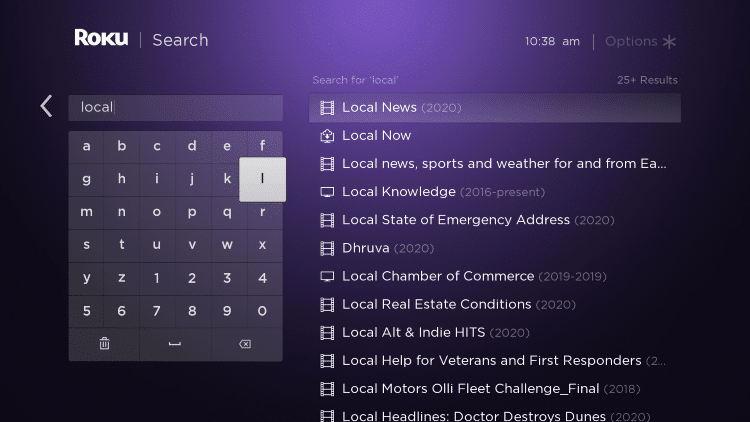Open Local Real Estate Conditions result
Viewport: 750px width, 422px height.
495,304
